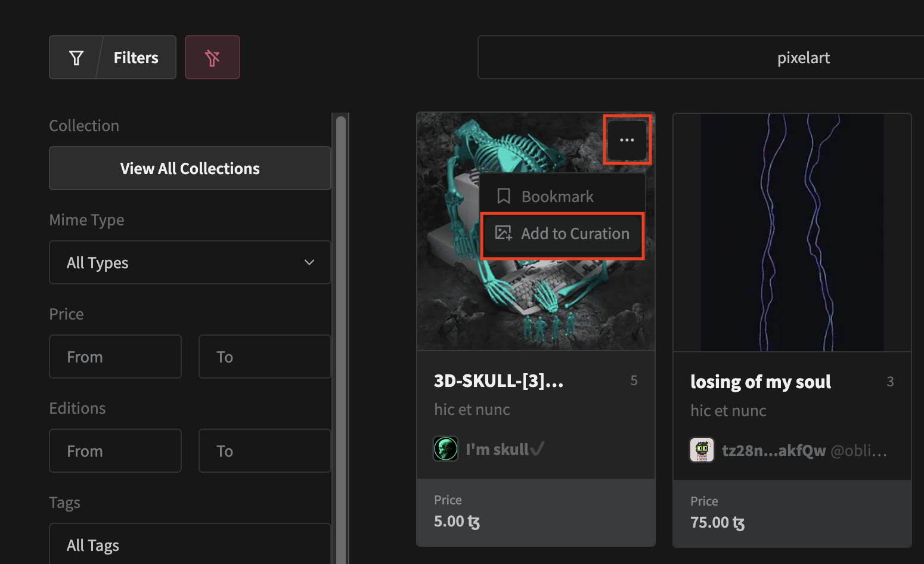Screen dimensions: 924x564
Task: Click the bookmark icon in the context menu
Action: pos(504,196)
